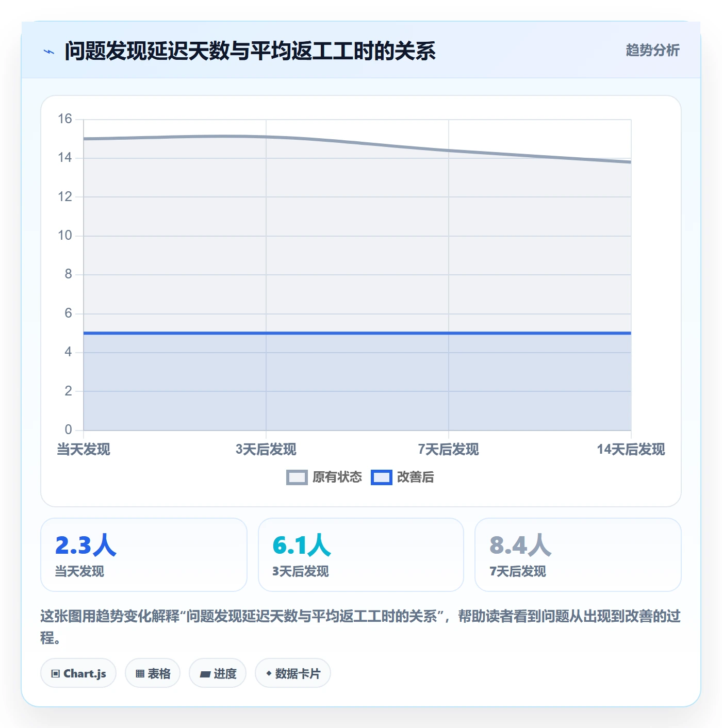Image resolution: width=722 pixels, height=728 pixels.
Task: Click the blue 改善后 line in the chart
Action: pos(357,333)
